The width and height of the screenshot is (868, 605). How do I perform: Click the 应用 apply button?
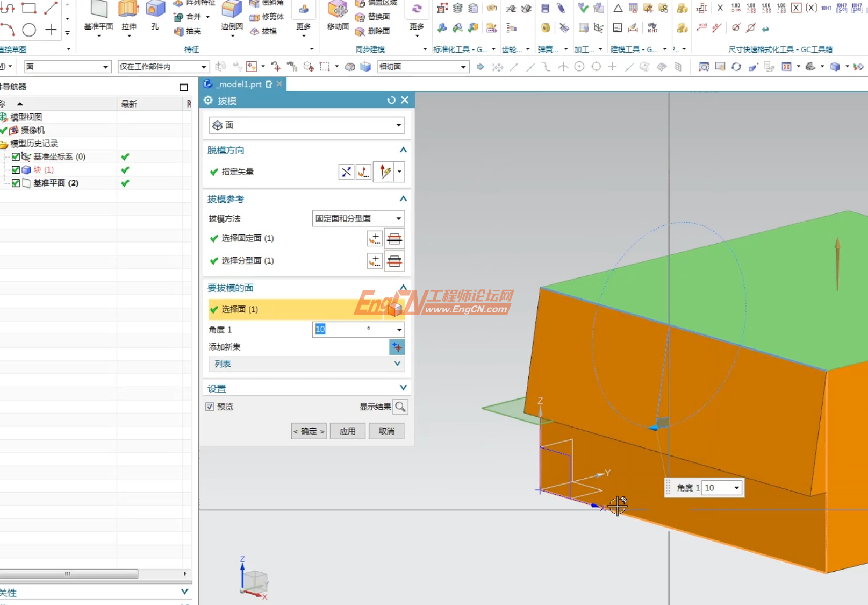[347, 431]
